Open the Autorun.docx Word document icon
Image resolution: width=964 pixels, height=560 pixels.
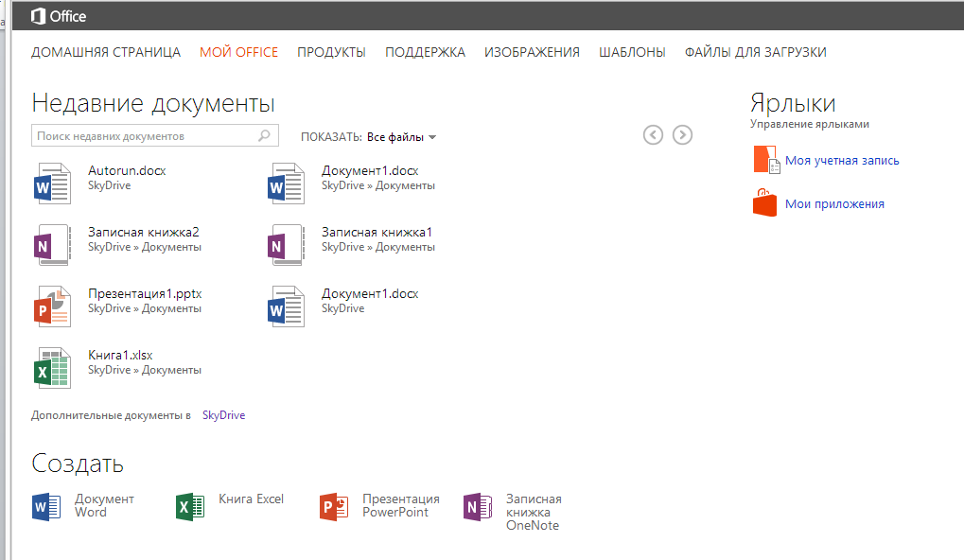coord(52,182)
